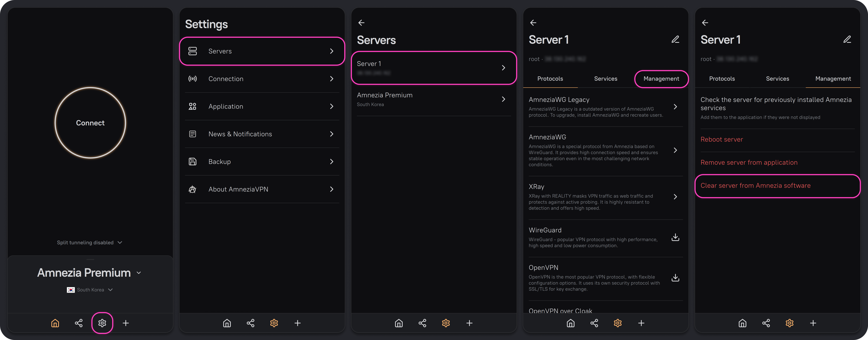This screenshot has height=340, width=868.
Task: Install OpenVPN via its download icon
Action: (x=675, y=278)
